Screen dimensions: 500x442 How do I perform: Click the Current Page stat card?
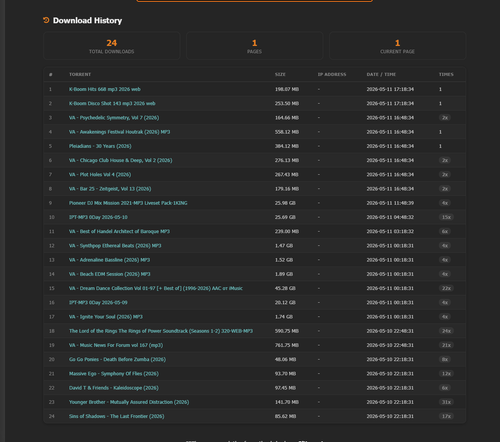pos(397,46)
